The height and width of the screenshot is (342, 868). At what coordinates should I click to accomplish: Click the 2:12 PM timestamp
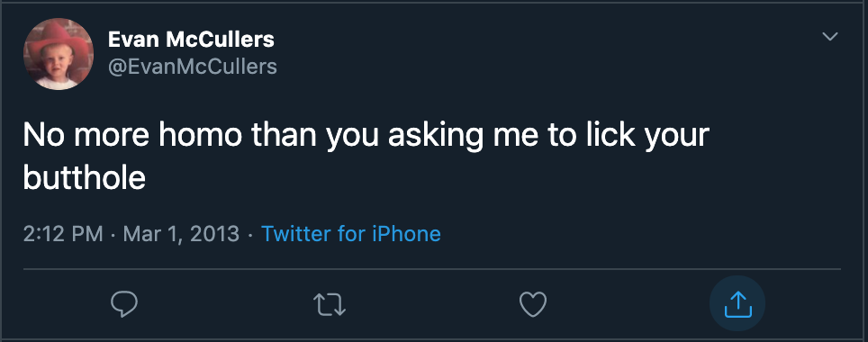63,233
